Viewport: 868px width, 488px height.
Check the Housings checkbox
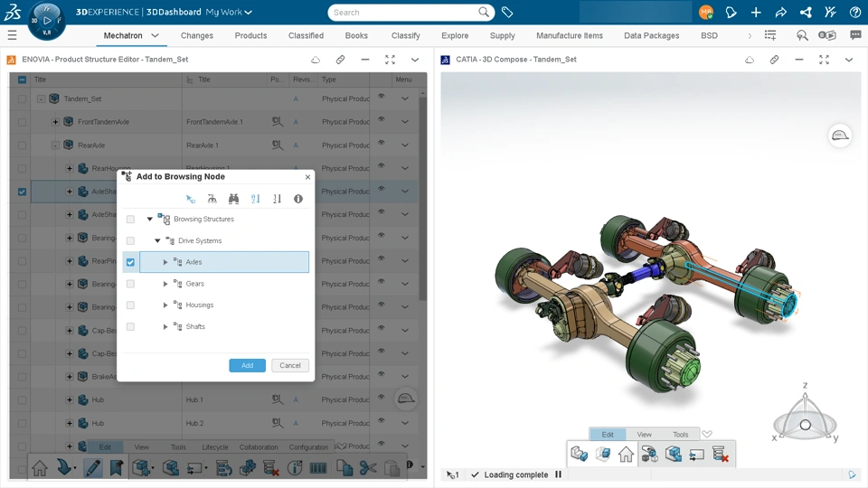130,305
